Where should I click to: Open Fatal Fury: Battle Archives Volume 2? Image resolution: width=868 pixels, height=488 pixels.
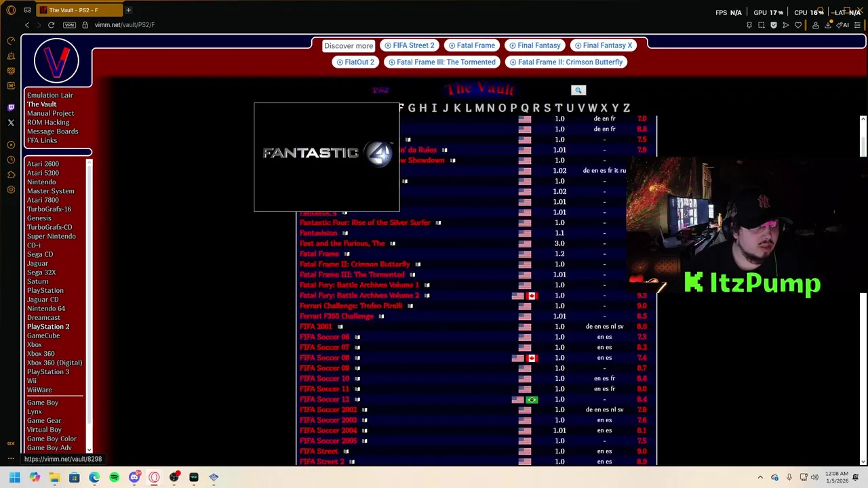click(x=359, y=296)
